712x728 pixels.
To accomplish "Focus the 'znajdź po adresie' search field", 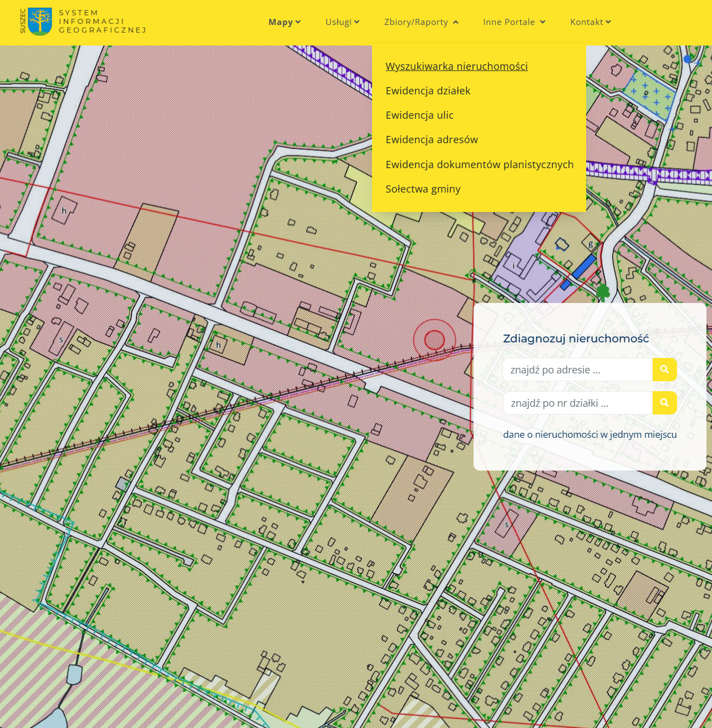I will click(x=577, y=370).
